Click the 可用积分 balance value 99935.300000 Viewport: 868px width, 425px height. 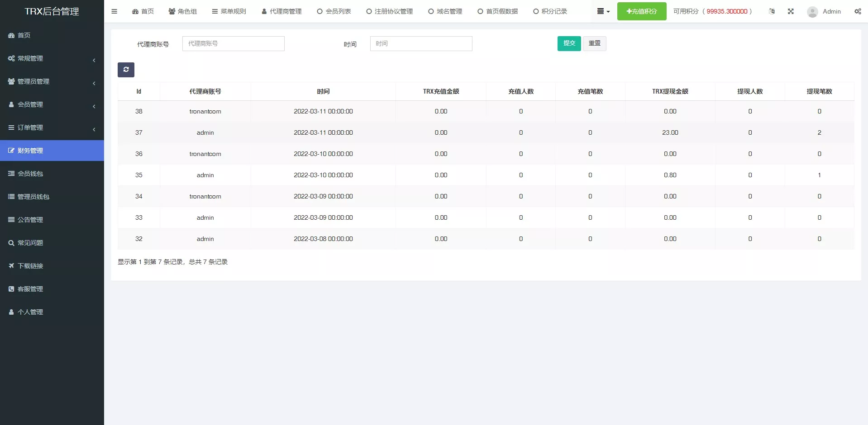coord(727,11)
